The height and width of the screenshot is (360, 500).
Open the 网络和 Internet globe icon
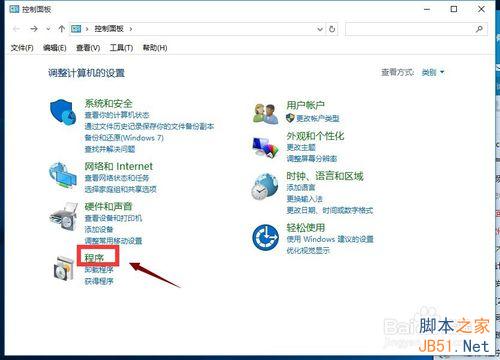click(62, 175)
